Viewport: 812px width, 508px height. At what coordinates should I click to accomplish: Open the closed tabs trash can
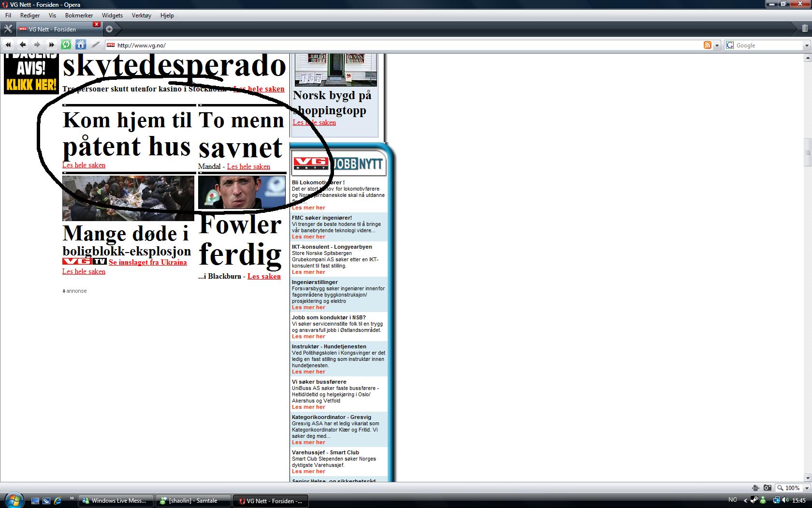pos(805,29)
